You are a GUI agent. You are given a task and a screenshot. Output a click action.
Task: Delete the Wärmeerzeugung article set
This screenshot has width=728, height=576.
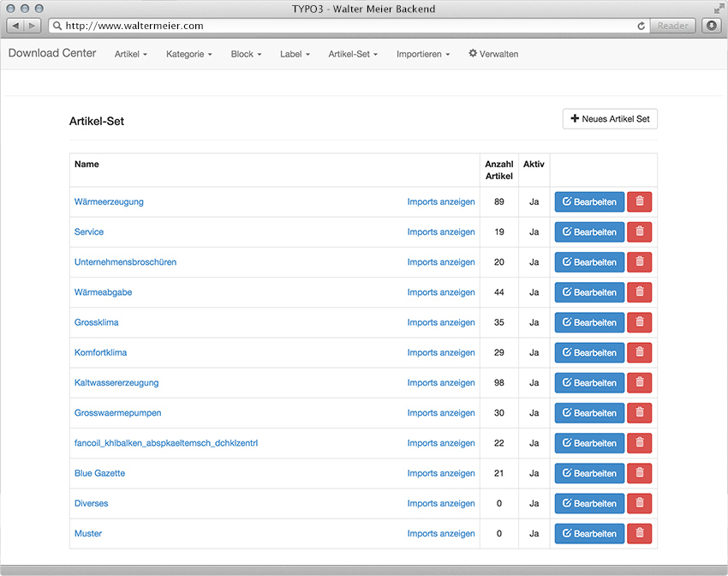point(639,201)
